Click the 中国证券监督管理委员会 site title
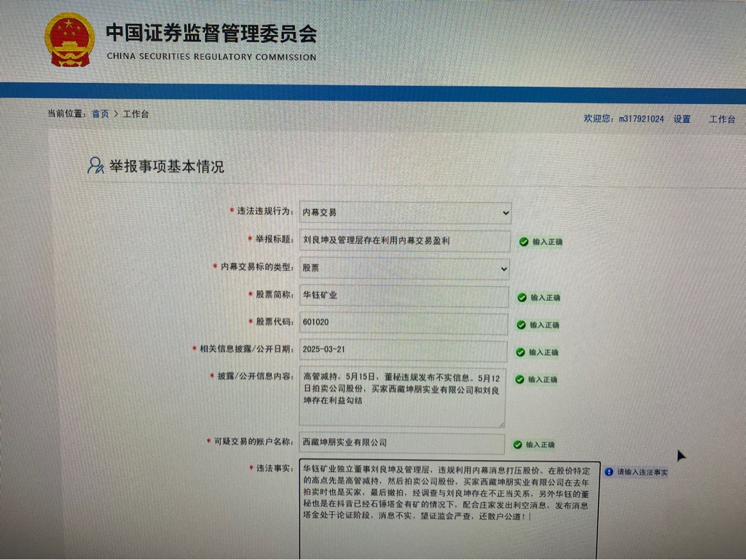This screenshot has height=560, width=746. click(211, 33)
